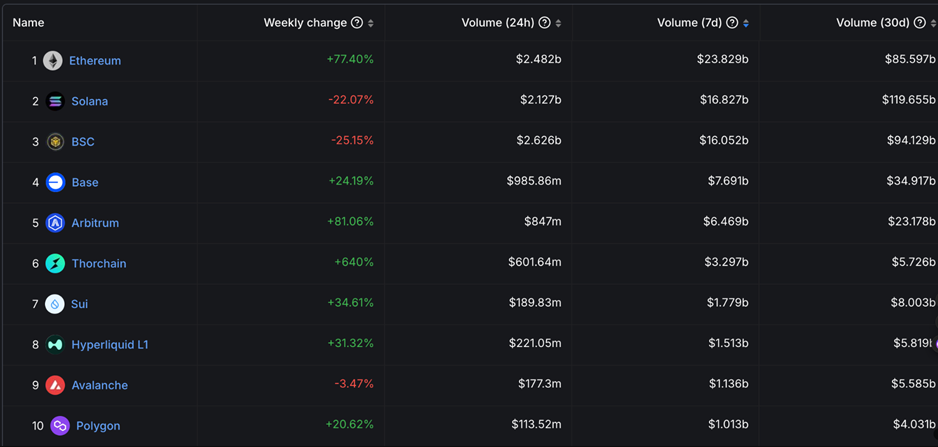
Task: Click the Arbitrum chain logo icon
Action: tap(55, 223)
